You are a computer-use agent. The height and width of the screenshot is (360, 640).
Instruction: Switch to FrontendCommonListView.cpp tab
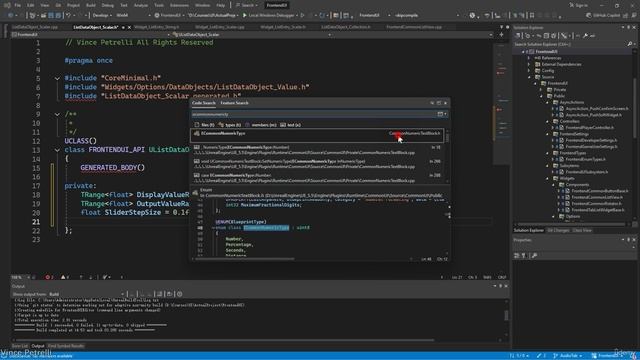coord(414,27)
